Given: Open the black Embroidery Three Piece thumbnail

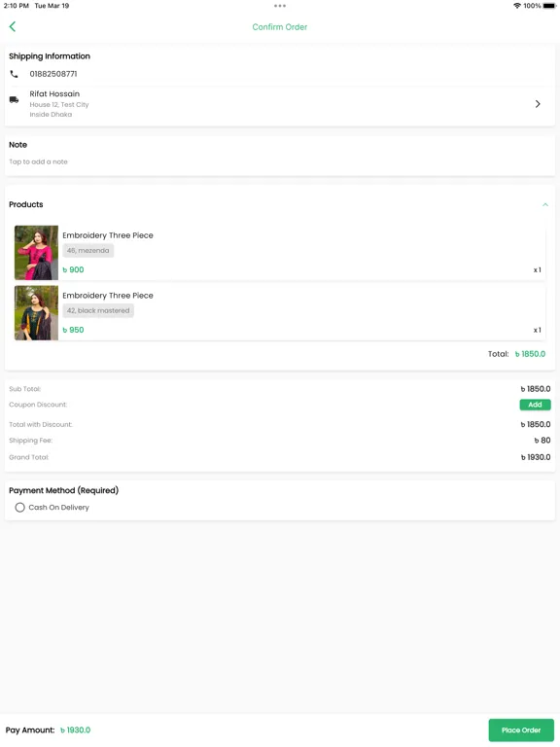Looking at the screenshot, I should click(x=36, y=313).
